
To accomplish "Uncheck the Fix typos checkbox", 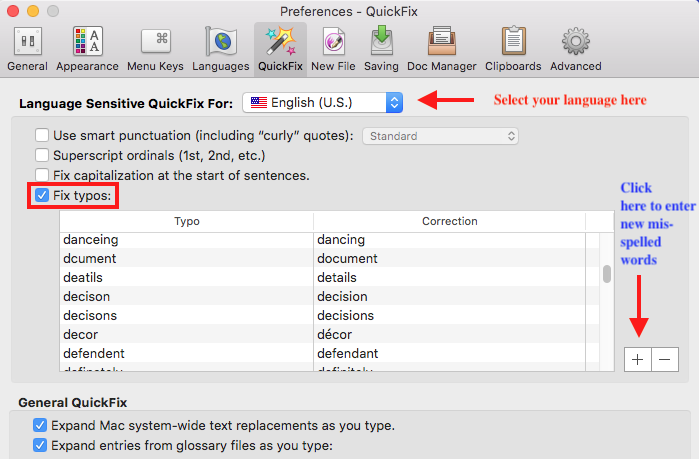I will point(42,195).
